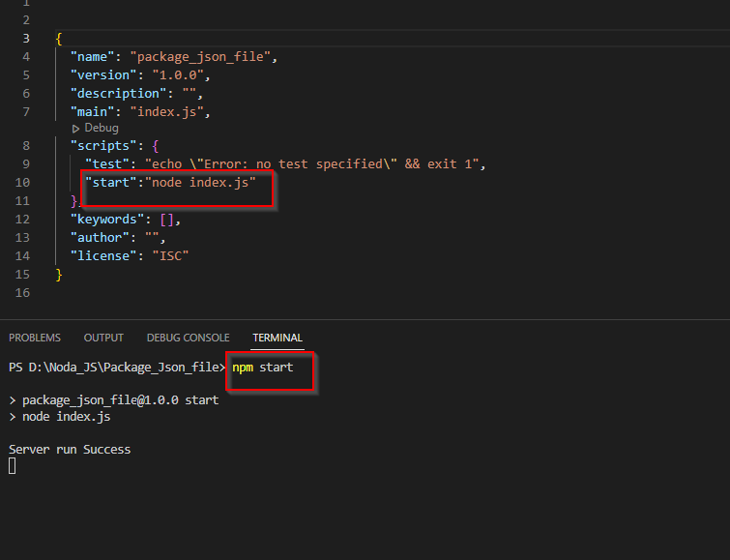
Task: Select the TERMINAL tab
Action: tap(277, 338)
